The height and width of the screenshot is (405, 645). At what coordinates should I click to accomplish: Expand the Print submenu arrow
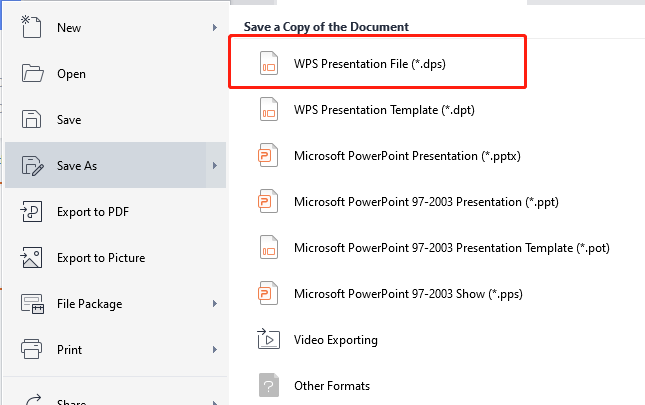point(215,349)
